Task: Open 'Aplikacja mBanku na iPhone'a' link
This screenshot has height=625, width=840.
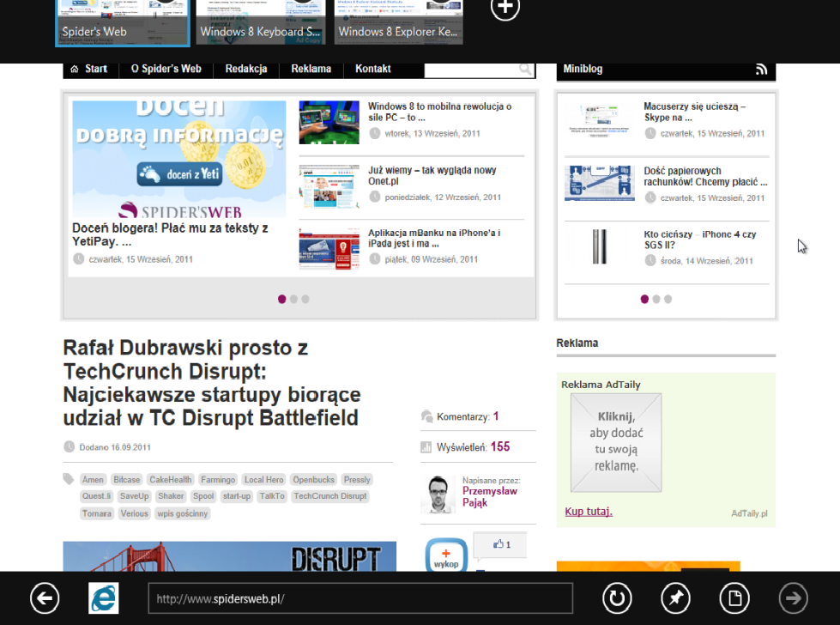Action: (434, 239)
